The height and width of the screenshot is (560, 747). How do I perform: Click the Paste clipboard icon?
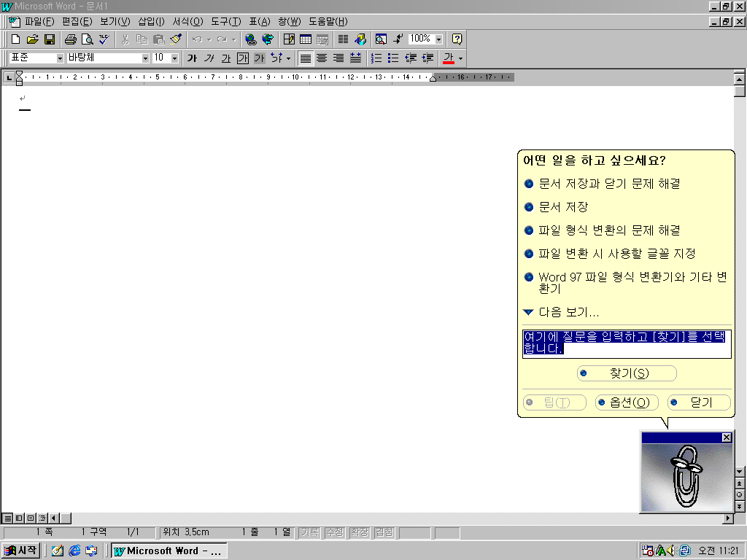click(x=158, y=39)
